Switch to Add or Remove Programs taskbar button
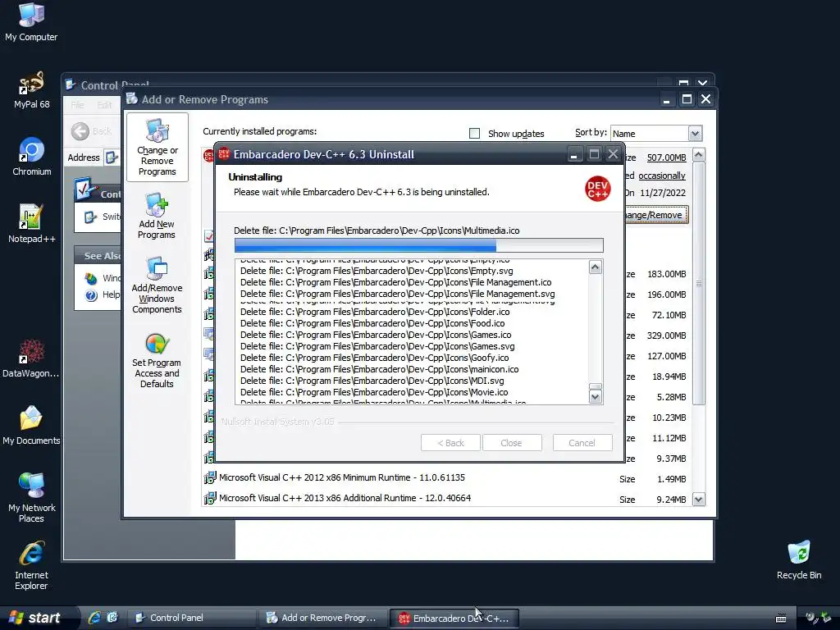The width and height of the screenshot is (840, 630). pos(322,618)
